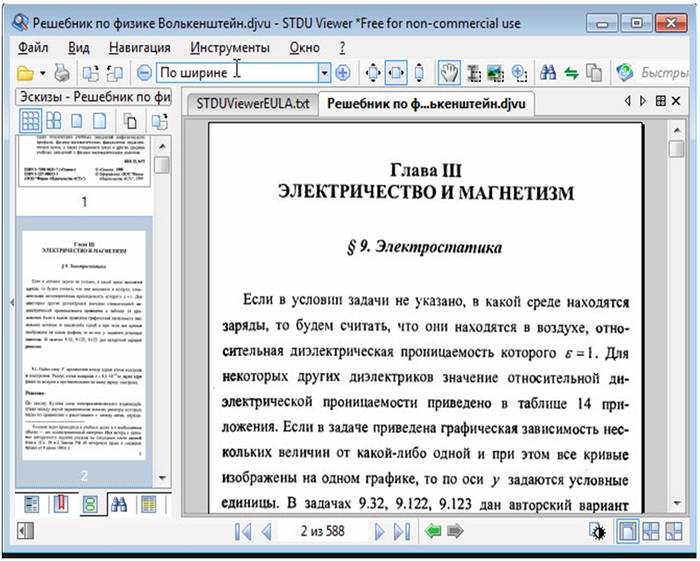
Task: Click the thumbnails scrollbar up arrow
Action: point(162,146)
